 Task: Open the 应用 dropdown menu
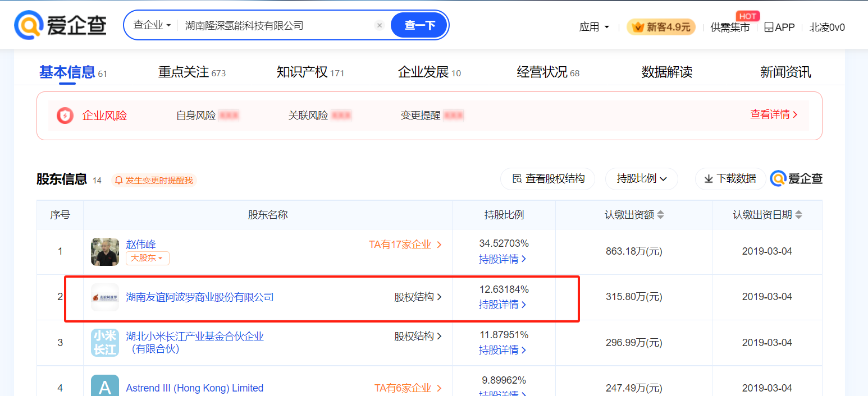[594, 27]
